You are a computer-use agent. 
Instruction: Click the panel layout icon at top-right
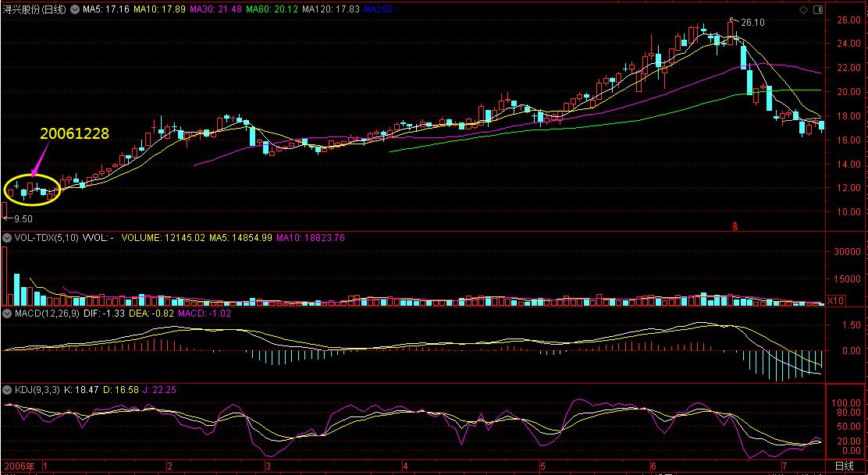click(x=817, y=9)
